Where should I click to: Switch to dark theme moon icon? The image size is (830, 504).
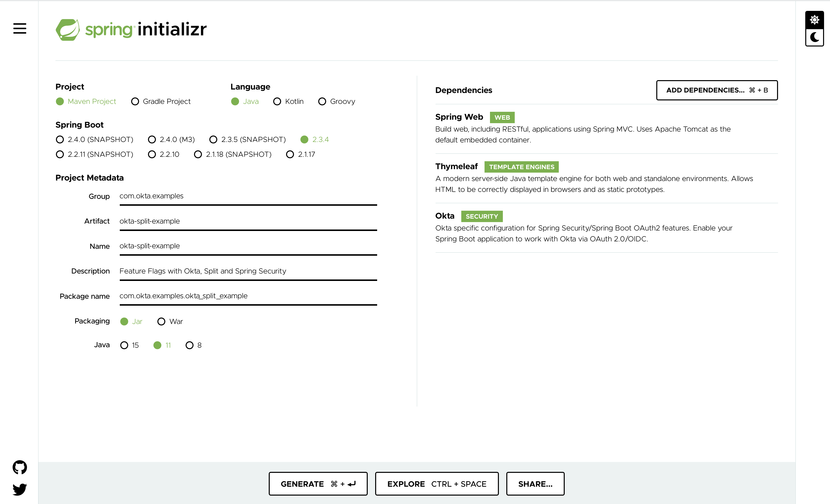[814, 37]
